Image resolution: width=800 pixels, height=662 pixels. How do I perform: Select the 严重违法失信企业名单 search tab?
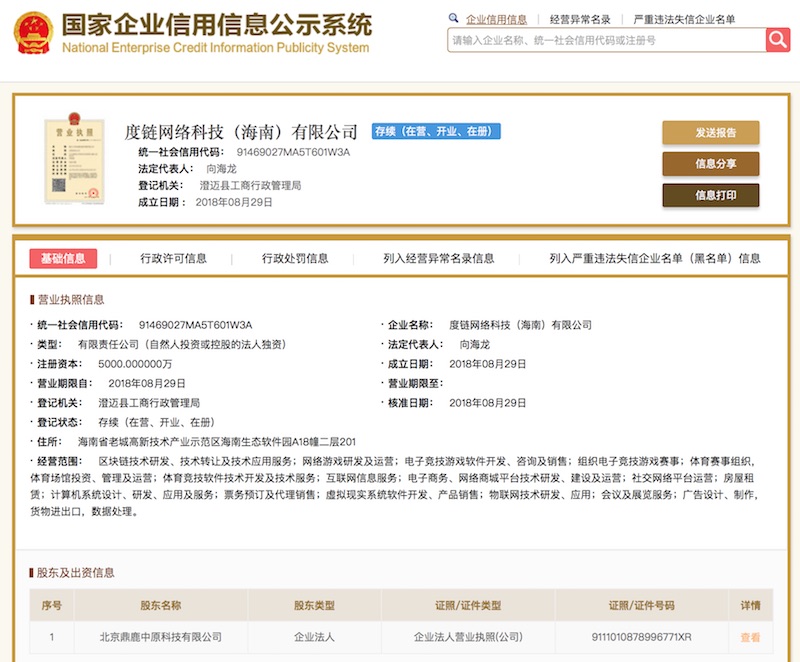tap(684, 19)
